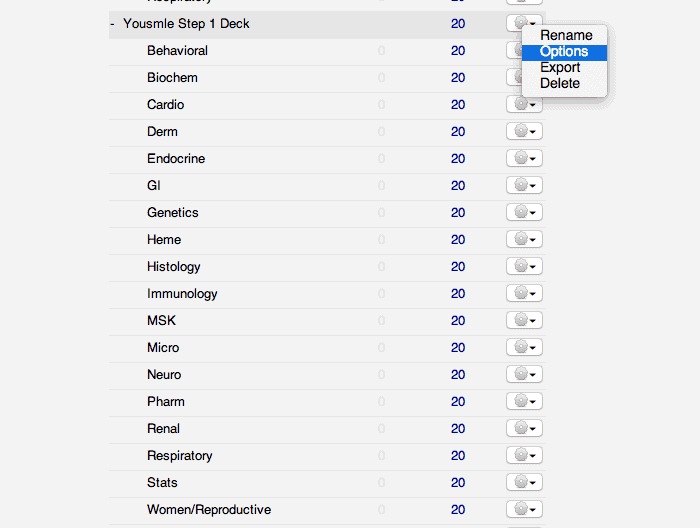Choose Rename in the deck context menu
Image resolution: width=700 pixels, height=528 pixels.
pos(564,35)
